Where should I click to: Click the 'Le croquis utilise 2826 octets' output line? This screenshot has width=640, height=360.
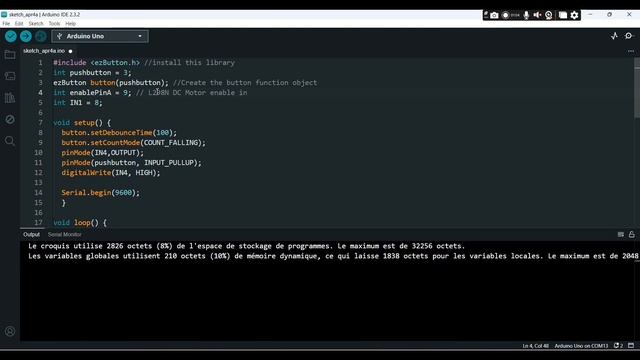[x=247, y=246]
